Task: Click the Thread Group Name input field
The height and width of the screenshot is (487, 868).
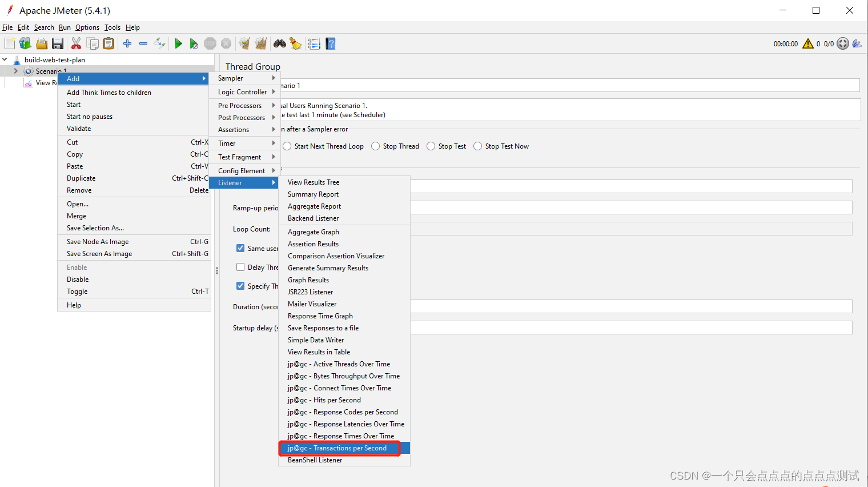Action: tap(570, 85)
